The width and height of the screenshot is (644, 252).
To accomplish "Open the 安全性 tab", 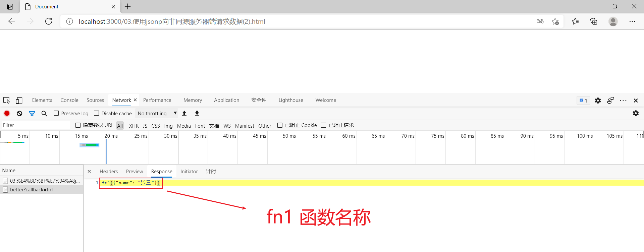I will [259, 100].
